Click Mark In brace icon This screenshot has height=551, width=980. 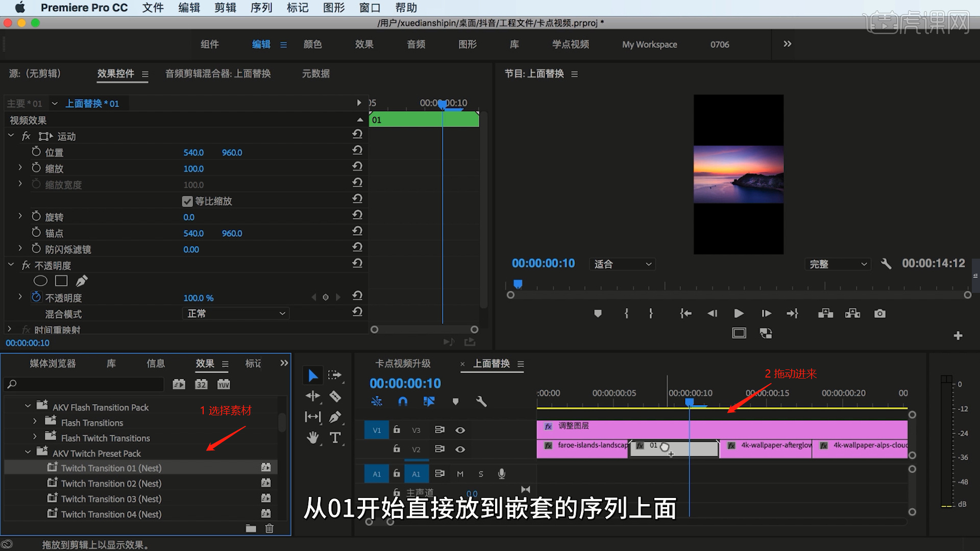click(x=626, y=313)
